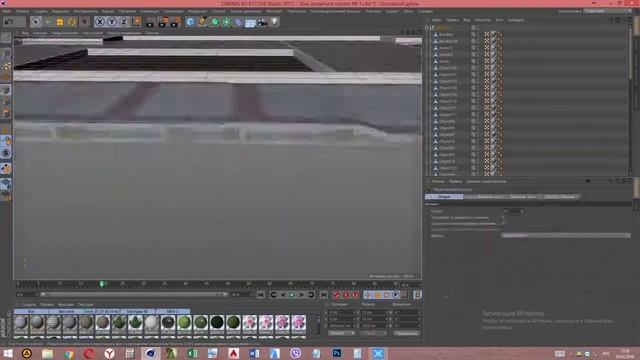Open the size mode dropdown in Coordinates
The height and width of the screenshot is (360, 640).
coord(373,333)
